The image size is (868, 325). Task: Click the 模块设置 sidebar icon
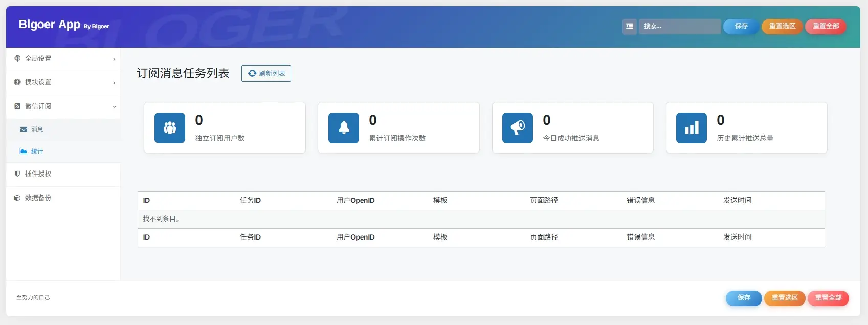[17, 82]
